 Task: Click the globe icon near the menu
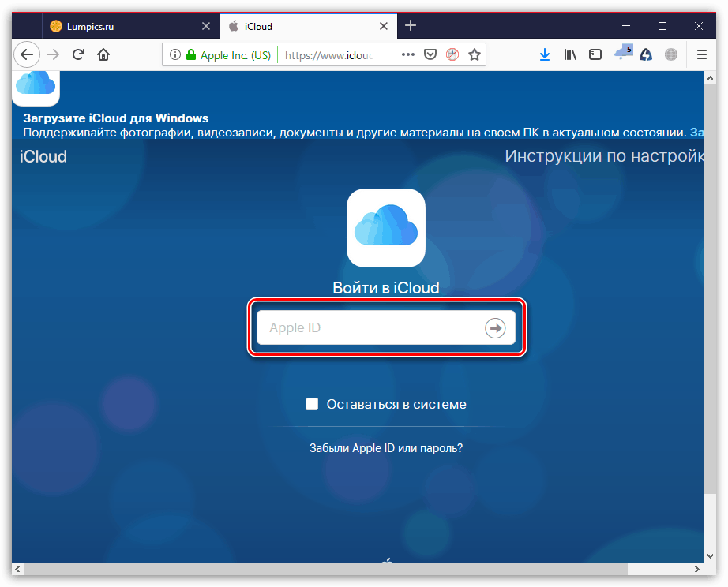pos(670,54)
